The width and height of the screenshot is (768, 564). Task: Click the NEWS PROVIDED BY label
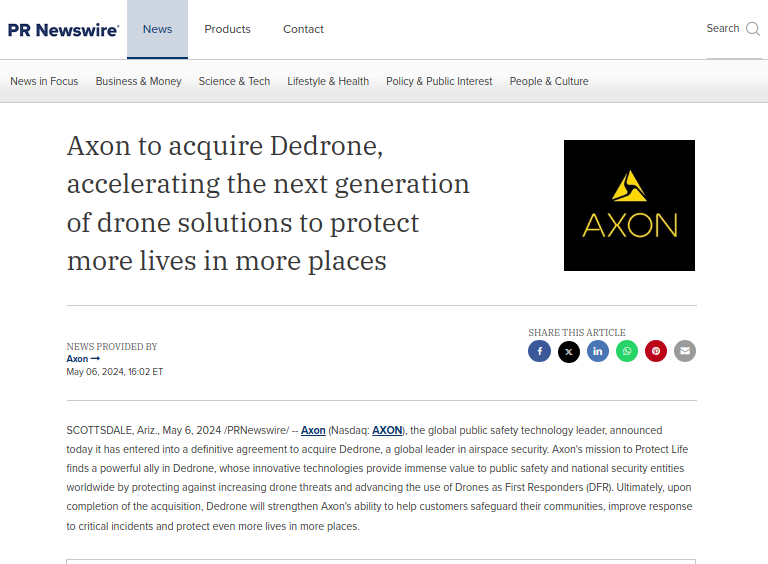(112, 347)
